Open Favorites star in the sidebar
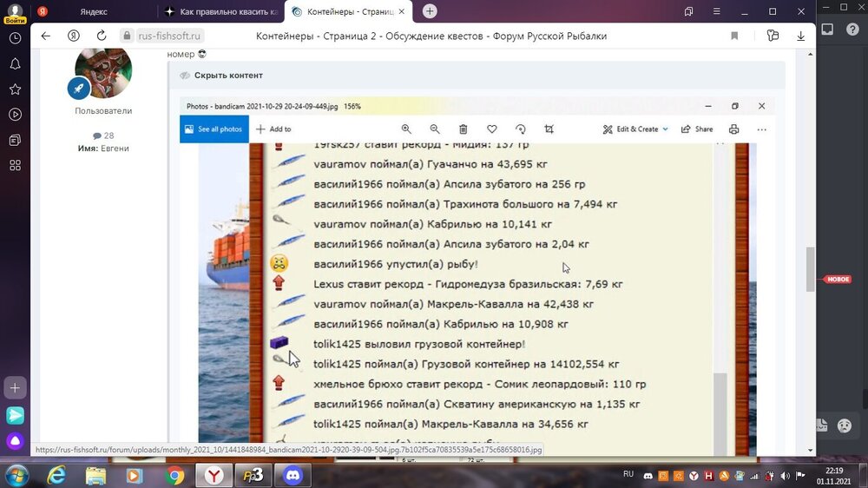The height and width of the screenshot is (488, 868). [15, 89]
